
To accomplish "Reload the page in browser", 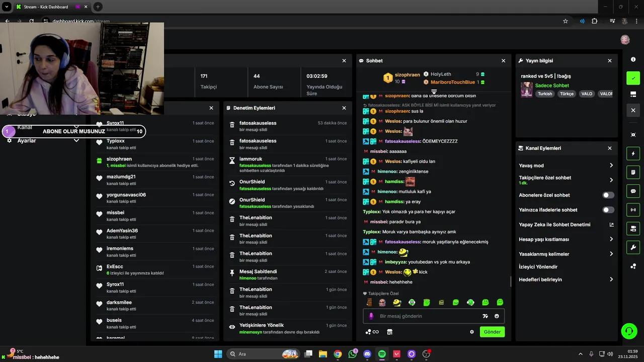I will (x=32, y=21).
